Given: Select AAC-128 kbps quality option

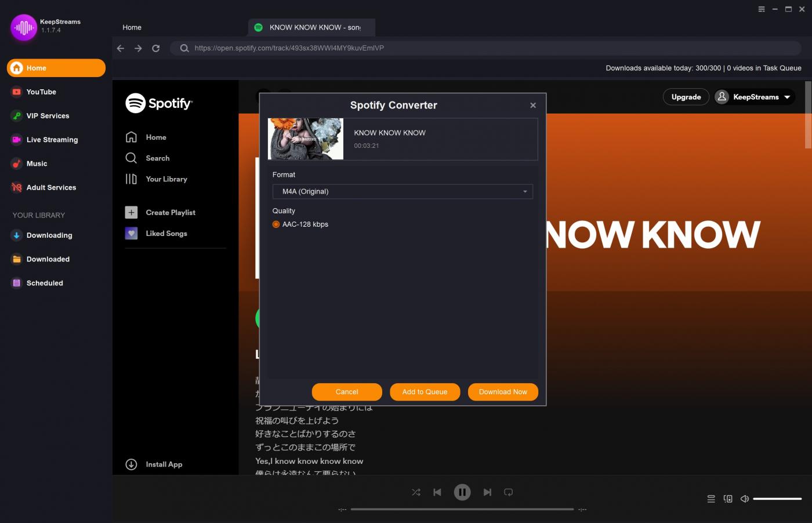Looking at the screenshot, I should [276, 224].
